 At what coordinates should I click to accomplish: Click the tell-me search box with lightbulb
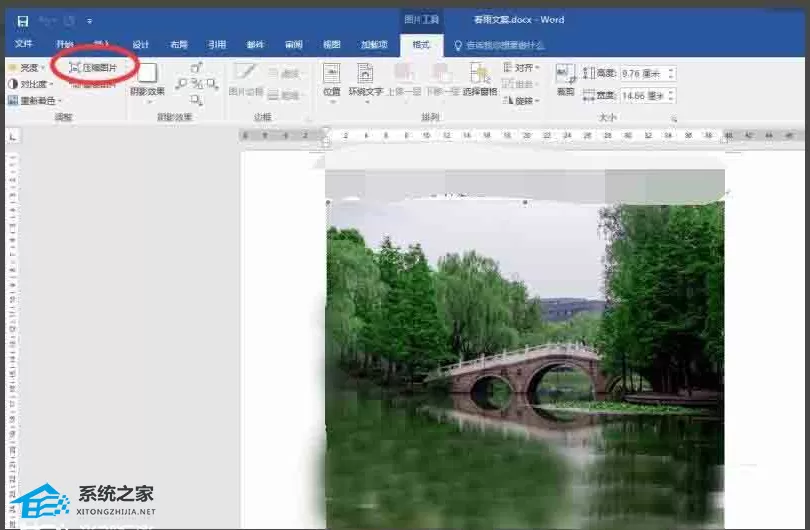(x=500, y=45)
